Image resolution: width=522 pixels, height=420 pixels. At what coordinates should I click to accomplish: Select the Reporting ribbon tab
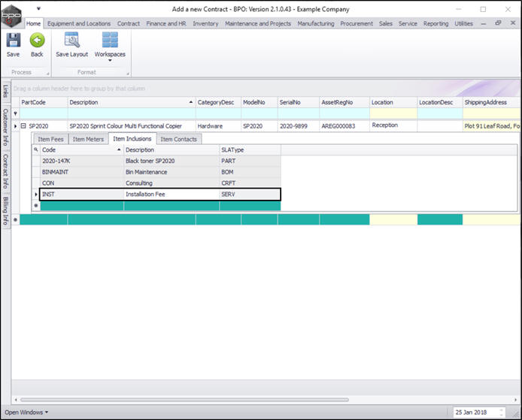(436, 23)
